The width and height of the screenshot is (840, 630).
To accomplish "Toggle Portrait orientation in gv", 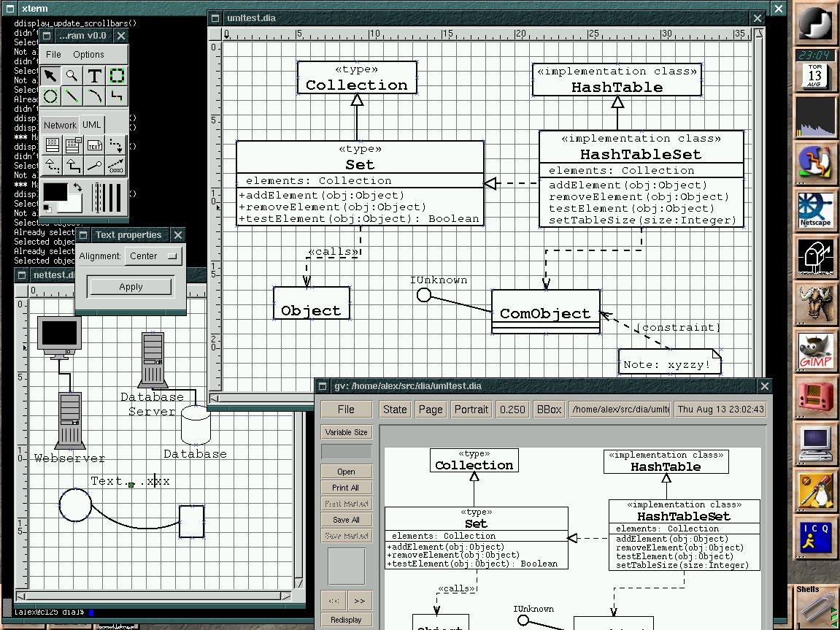I will (471, 409).
